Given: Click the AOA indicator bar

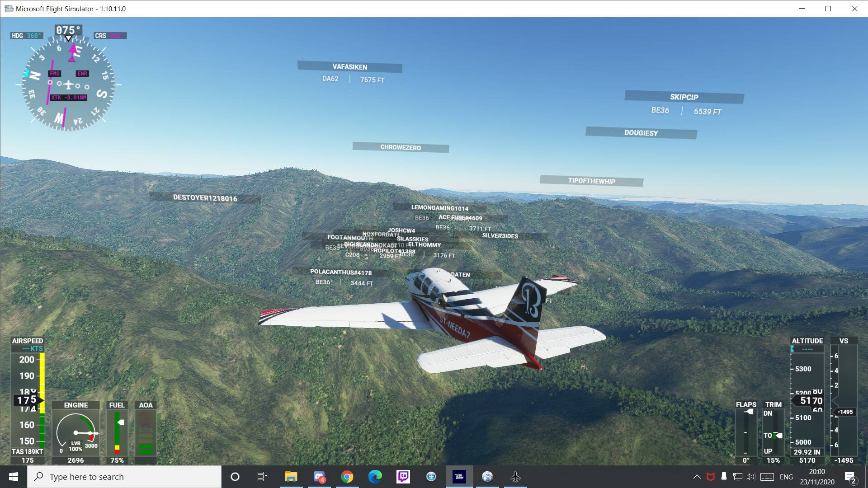Looking at the screenshot, I should click(146, 433).
